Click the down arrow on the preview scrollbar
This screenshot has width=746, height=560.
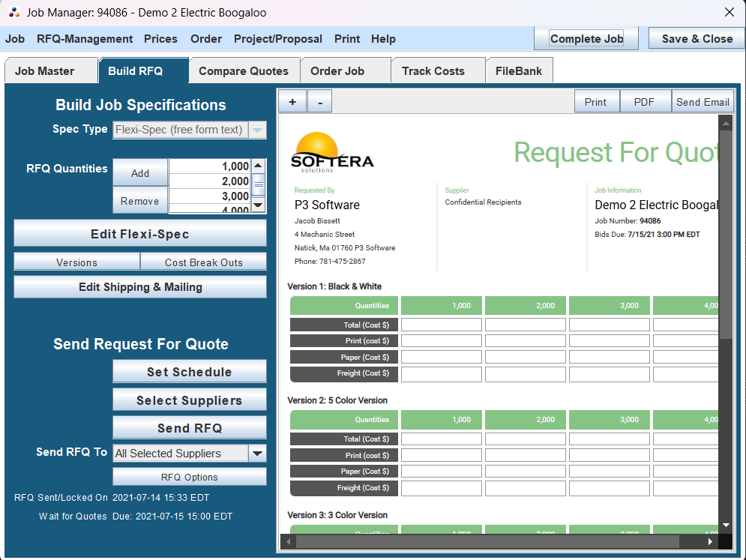tap(725, 526)
